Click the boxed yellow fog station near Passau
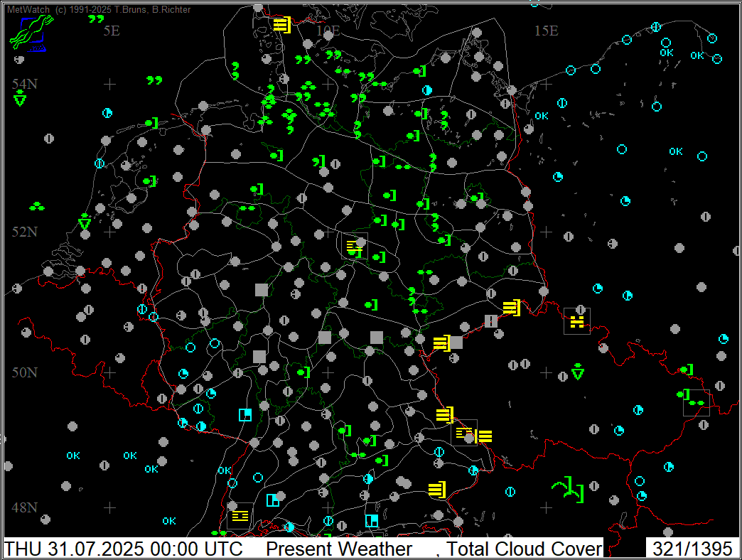This screenshot has height=560, width=742. 463,433
